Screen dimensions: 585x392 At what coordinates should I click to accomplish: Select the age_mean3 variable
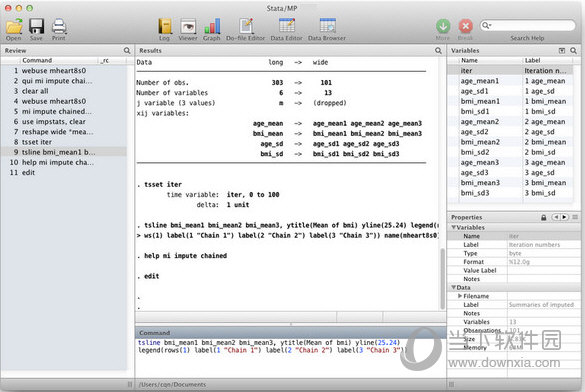click(x=511, y=162)
